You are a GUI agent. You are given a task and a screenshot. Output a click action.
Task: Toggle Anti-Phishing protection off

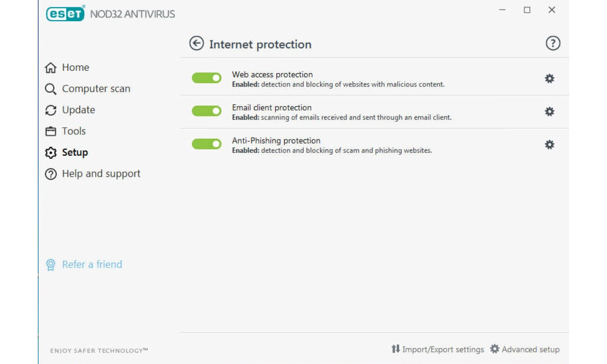coord(206,144)
